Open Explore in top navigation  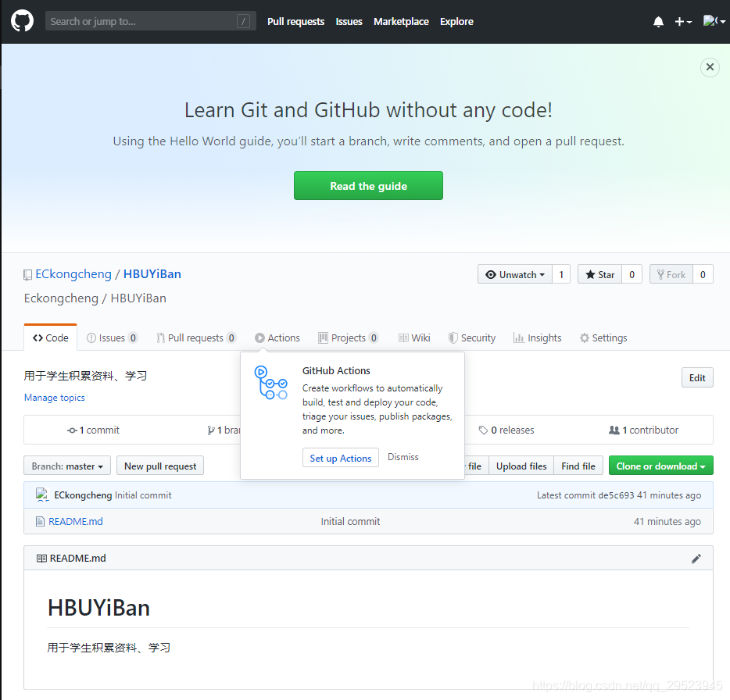456,21
